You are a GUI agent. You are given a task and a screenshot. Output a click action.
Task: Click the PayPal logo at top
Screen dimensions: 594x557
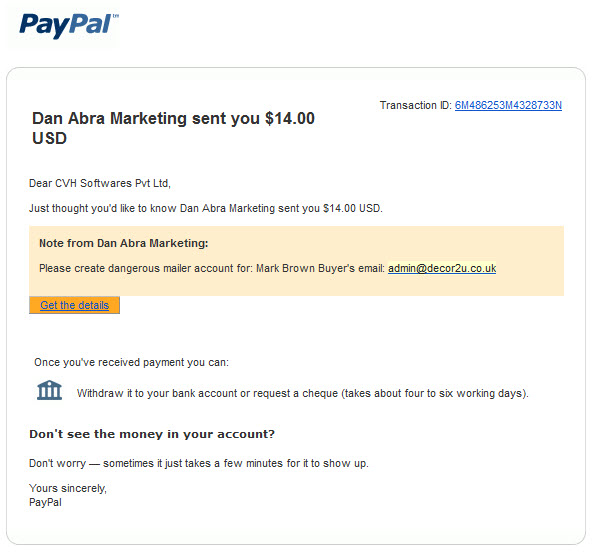pyautogui.click(x=69, y=26)
